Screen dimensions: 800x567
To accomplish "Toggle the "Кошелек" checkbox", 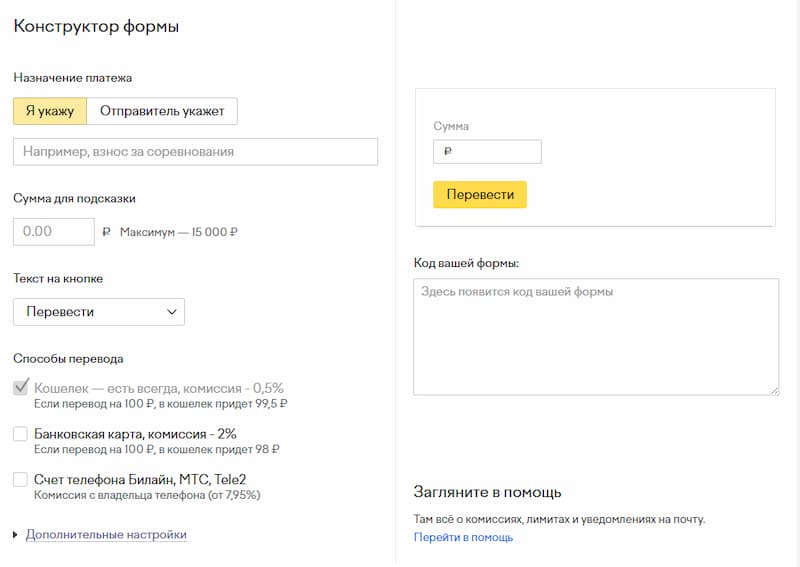I will pyautogui.click(x=20, y=387).
